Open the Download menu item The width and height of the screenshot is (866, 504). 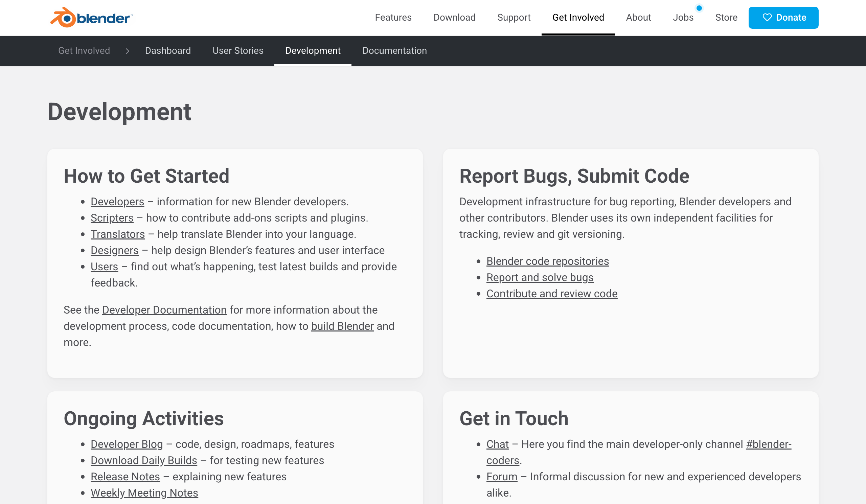[454, 18]
